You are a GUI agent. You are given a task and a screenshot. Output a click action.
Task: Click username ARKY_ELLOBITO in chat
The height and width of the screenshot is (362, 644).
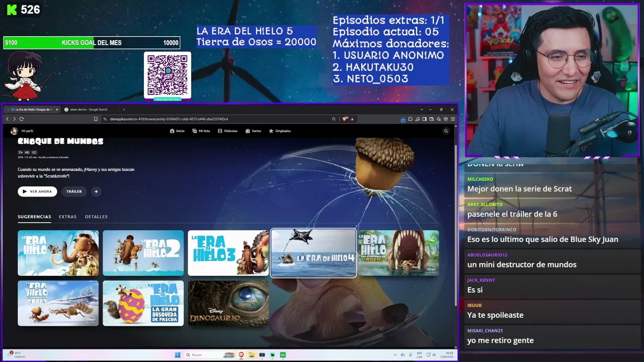(485, 205)
